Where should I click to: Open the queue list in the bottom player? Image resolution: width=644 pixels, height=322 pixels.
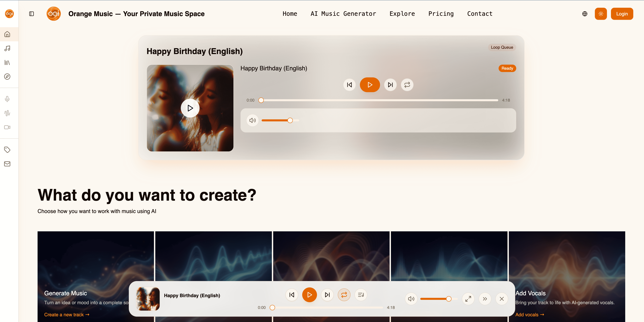point(361,295)
